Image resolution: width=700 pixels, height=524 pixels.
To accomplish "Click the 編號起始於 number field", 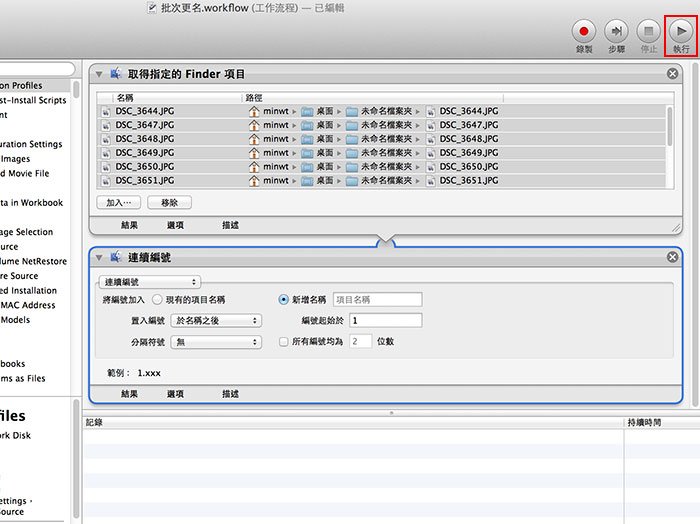I will point(385,320).
